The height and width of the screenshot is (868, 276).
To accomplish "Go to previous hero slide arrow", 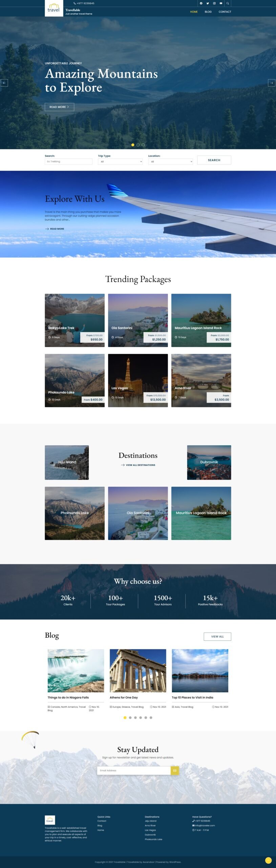I will pyautogui.click(x=4, y=83).
